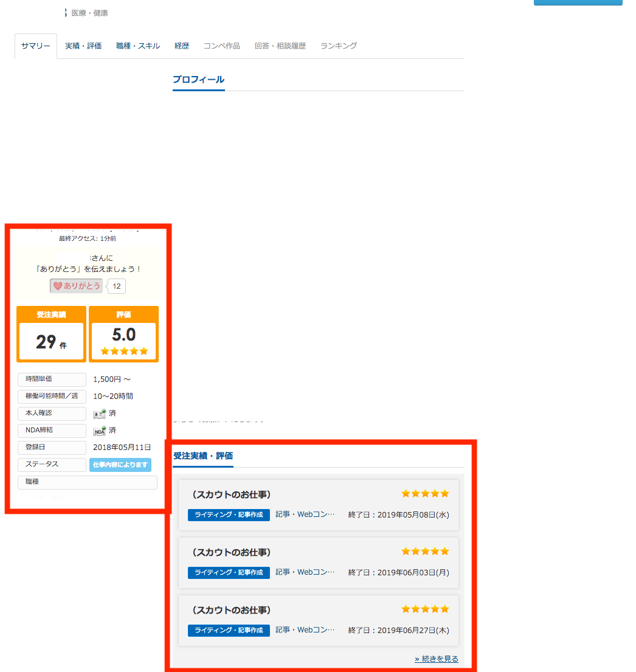Select the 経歴 tab

(182, 46)
